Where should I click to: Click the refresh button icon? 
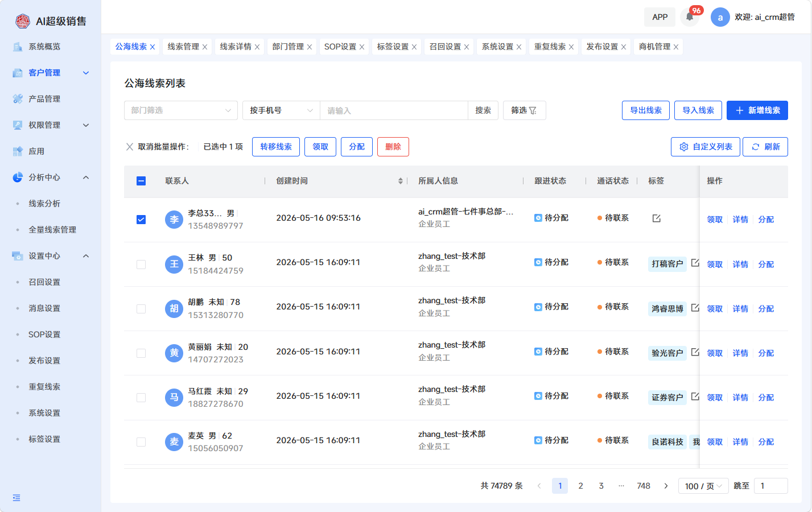[x=756, y=147]
